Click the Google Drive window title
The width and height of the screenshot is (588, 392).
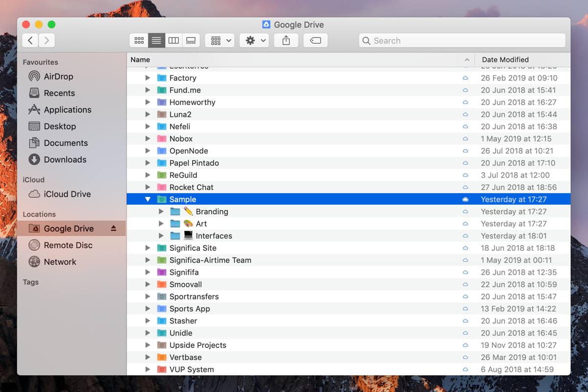(x=299, y=24)
